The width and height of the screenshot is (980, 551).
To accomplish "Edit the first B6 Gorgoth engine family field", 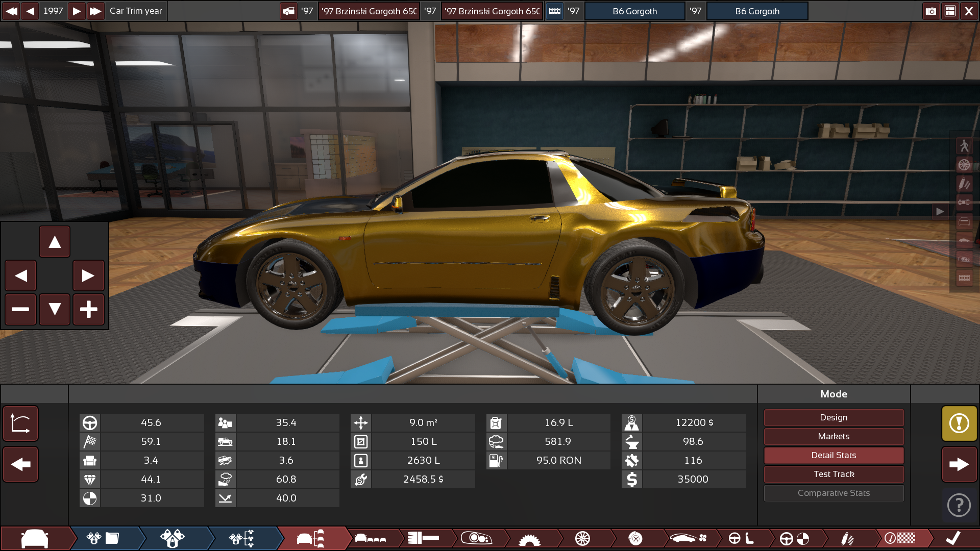I will click(635, 11).
